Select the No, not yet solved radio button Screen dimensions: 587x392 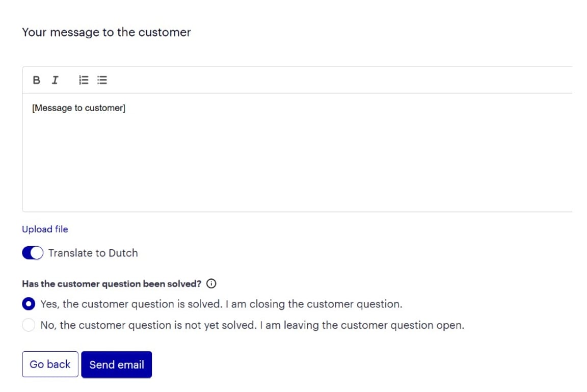[29, 325]
